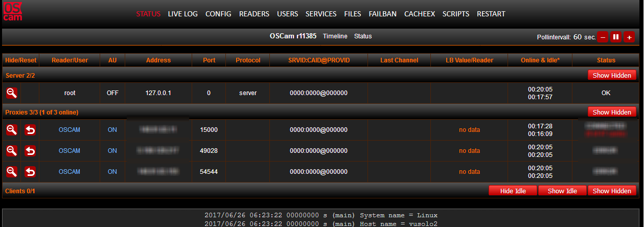Navigate to SERVICES
Viewport: 644px width, 227px height.
321,14
